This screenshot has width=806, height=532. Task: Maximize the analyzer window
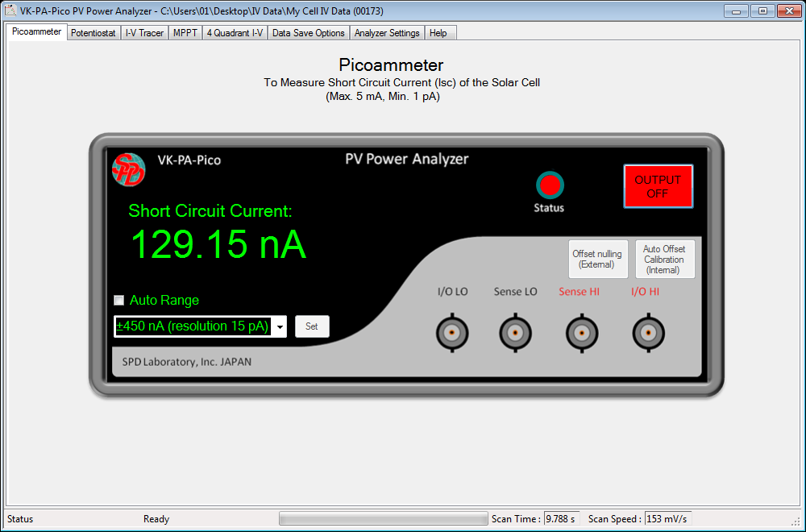(x=762, y=10)
